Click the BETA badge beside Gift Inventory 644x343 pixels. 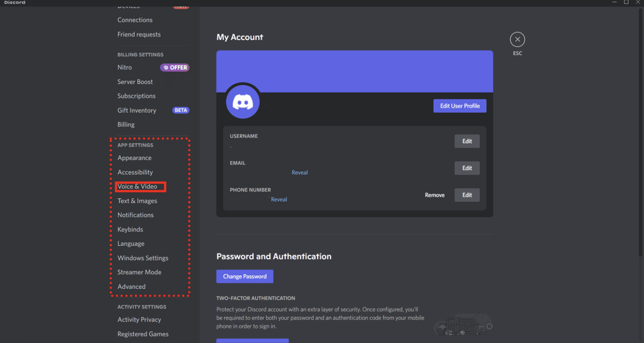coord(181,110)
